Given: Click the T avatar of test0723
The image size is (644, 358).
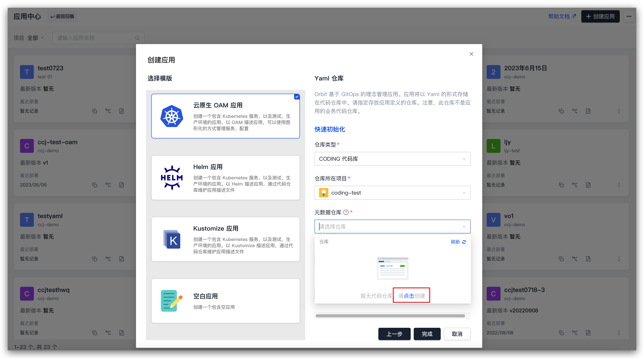Looking at the screenshot, I should pos(27,72).
